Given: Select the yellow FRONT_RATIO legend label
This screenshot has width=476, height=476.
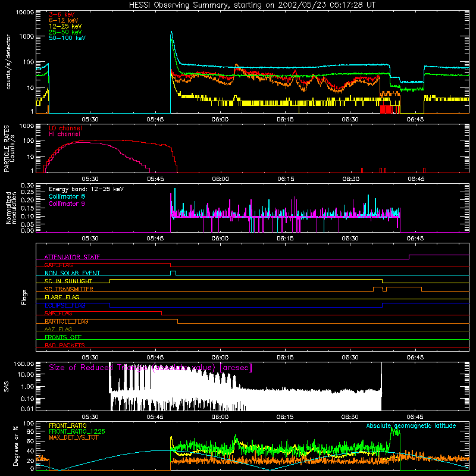Looking at the screenshot, I should (x=68, y=425).
